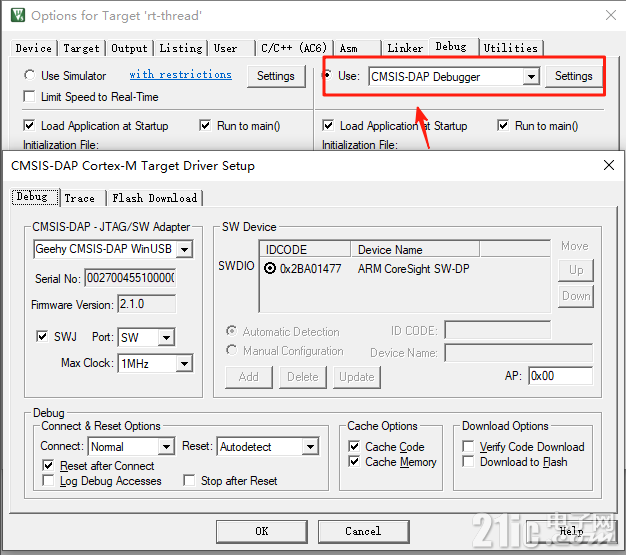This screenshot has height=555, width=626.
Task: Click the Firmware Version field
Action: point(146,304)
